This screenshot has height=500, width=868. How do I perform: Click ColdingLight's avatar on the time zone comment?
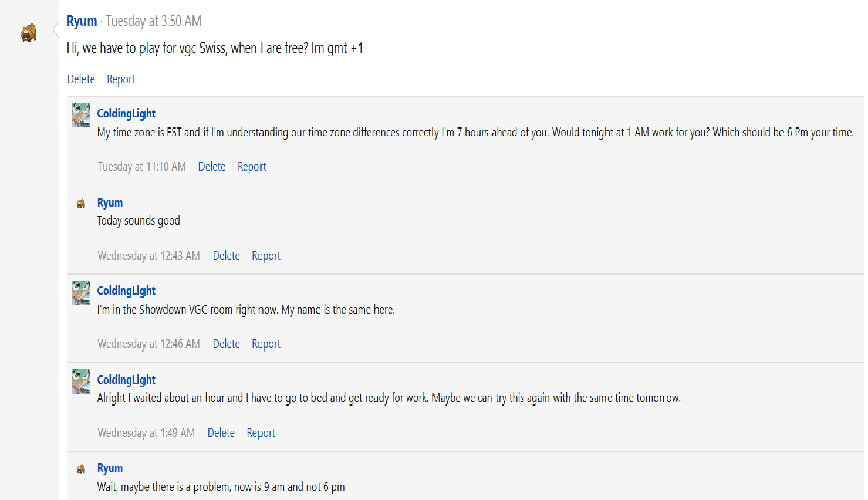[81, 115]
